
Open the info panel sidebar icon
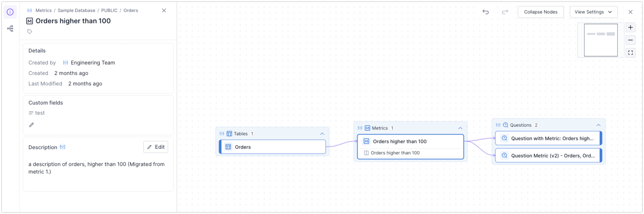click(10, 12)
